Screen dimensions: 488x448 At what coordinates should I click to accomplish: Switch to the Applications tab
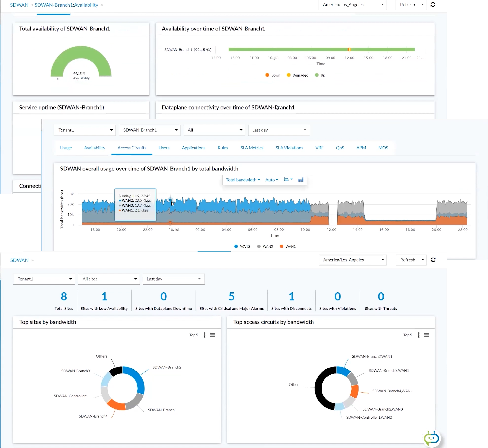(x=193, y=148)
